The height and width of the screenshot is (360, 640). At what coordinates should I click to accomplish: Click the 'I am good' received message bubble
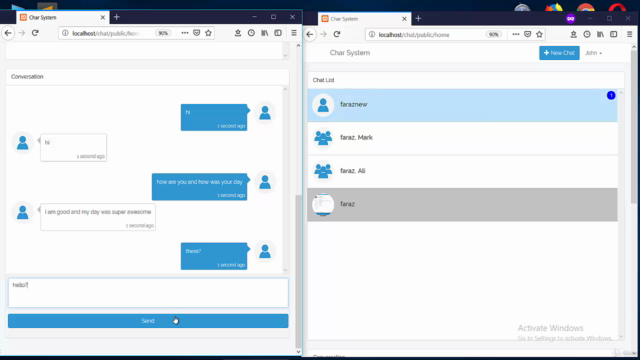point(98,217)
